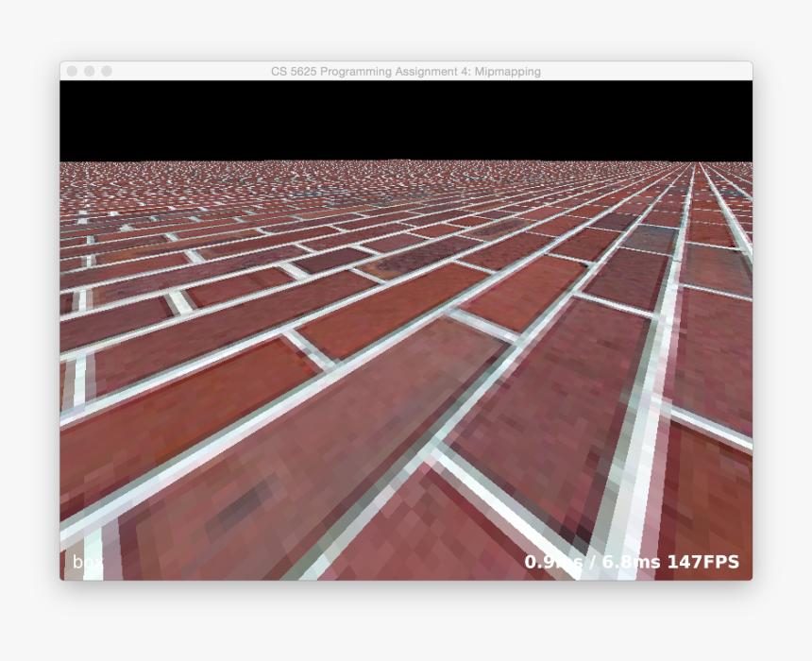Click empty title bar right of the title
Viewport: 812px width, 661px height.
(x=651, y=72)
